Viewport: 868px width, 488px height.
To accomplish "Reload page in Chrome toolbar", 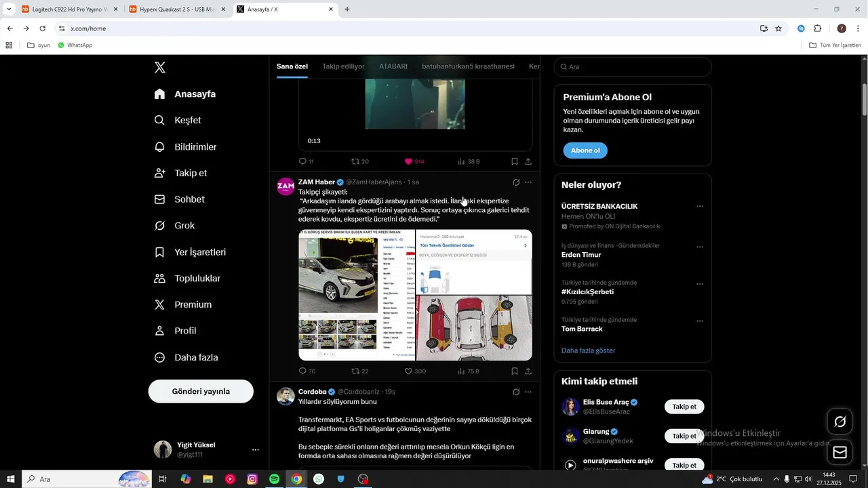I will click(42, 28).
